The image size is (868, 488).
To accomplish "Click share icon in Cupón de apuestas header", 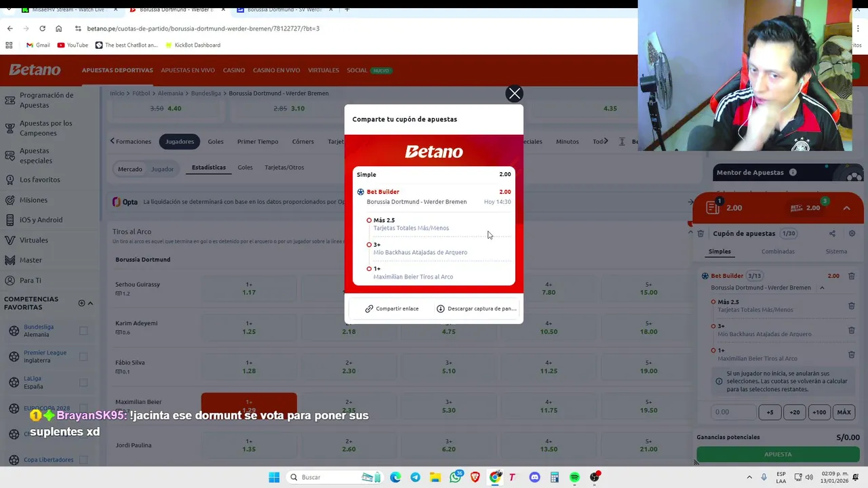I will tap(832, 233).
